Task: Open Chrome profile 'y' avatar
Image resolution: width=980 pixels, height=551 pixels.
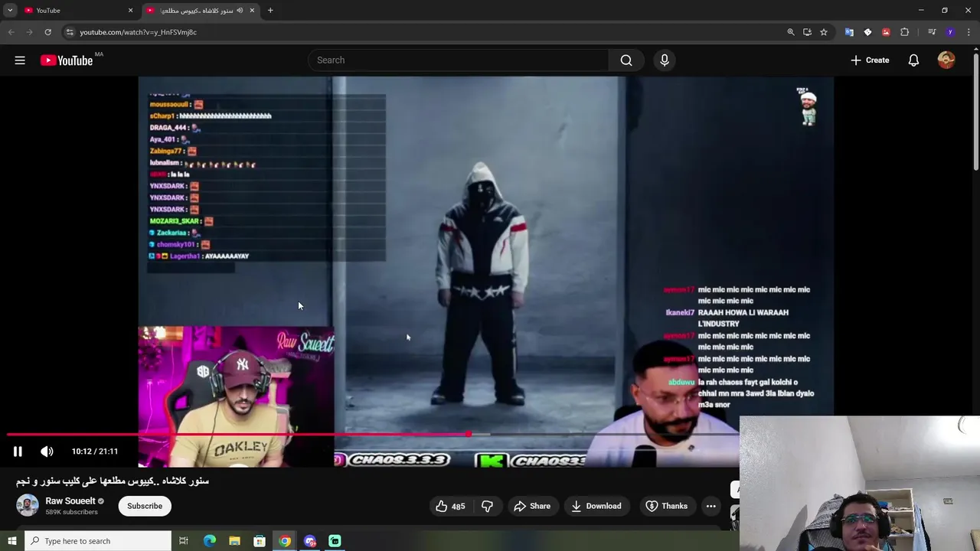Action: 950,32
